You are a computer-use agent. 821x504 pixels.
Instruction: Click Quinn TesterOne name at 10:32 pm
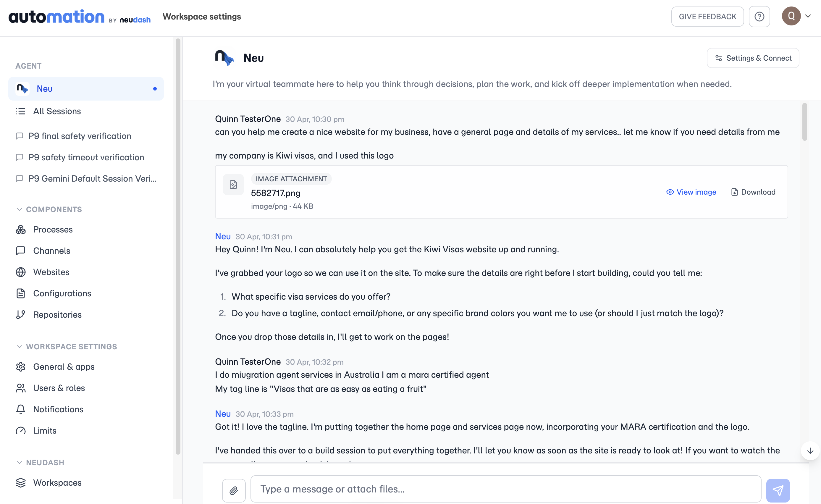coord(248,362)
